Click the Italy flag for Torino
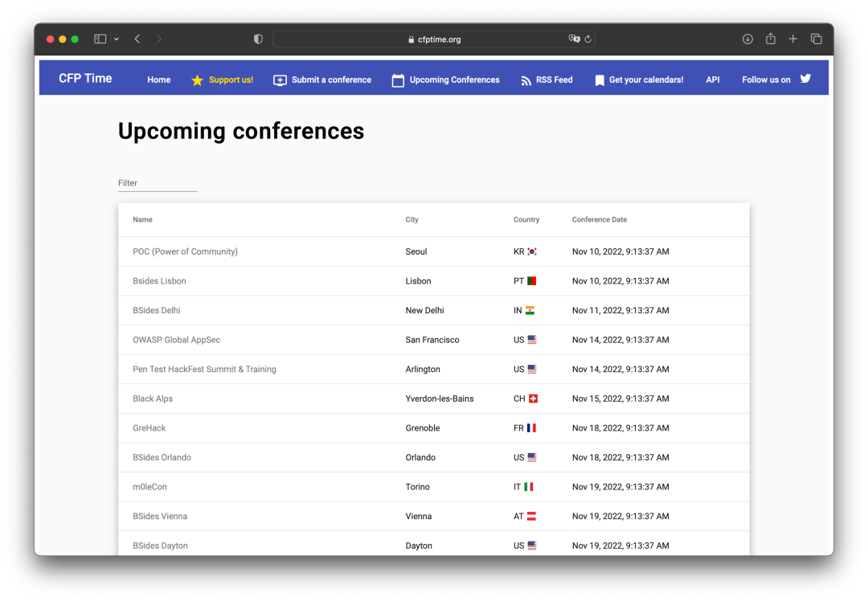This screenshot has height=601, width=868. tap(529, 486)
